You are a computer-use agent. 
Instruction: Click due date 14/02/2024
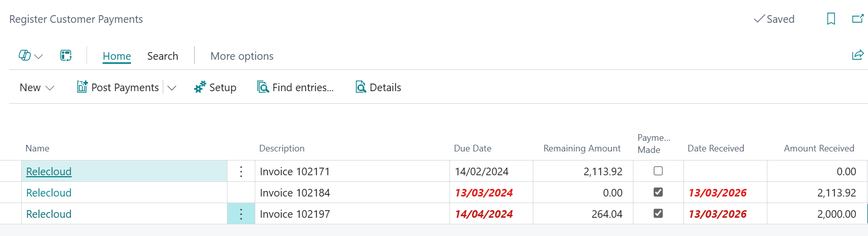pyautogui.click(x=491, y=172)
